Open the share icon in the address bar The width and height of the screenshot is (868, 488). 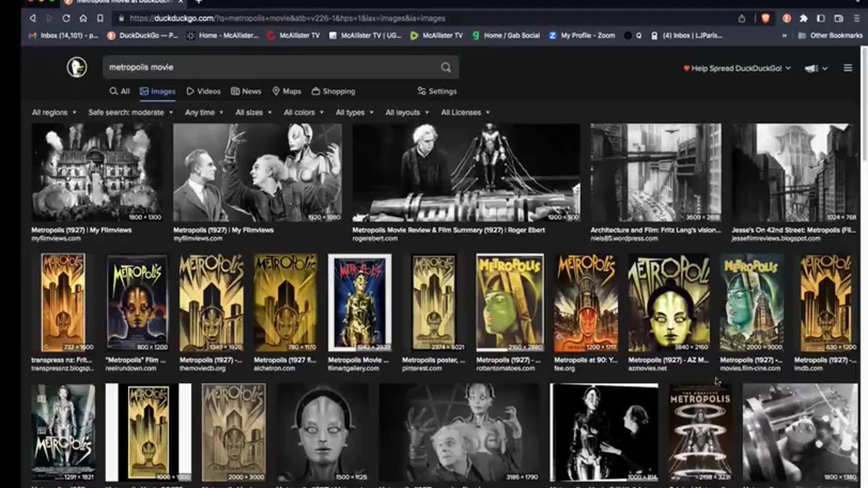pos(742,18)
